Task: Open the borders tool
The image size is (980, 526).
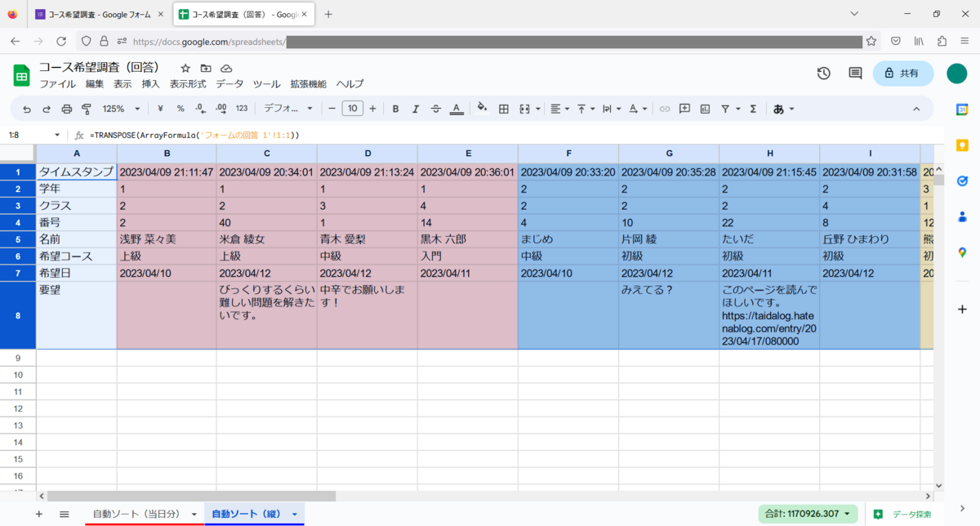Action: pos(504,109)
